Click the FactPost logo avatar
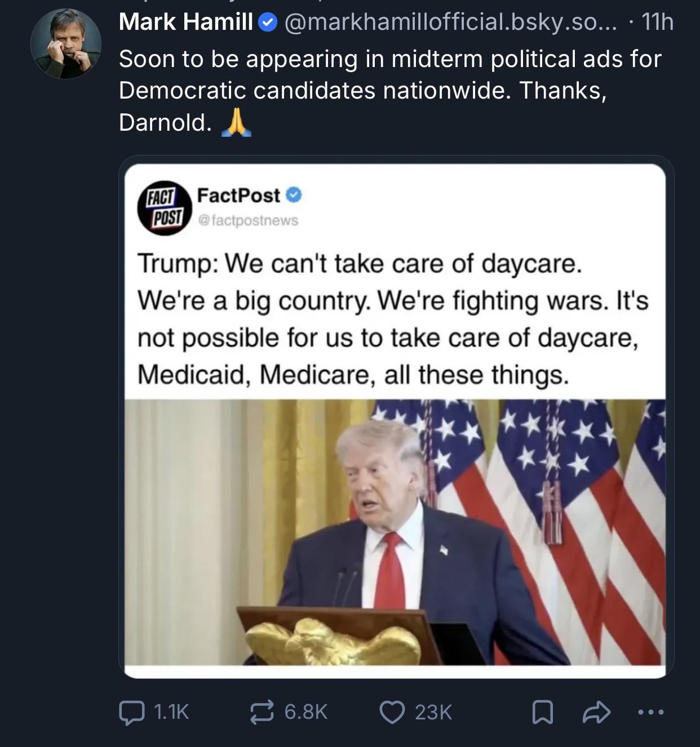This screenshot has height=747, width=700. [x=165, y=208]
